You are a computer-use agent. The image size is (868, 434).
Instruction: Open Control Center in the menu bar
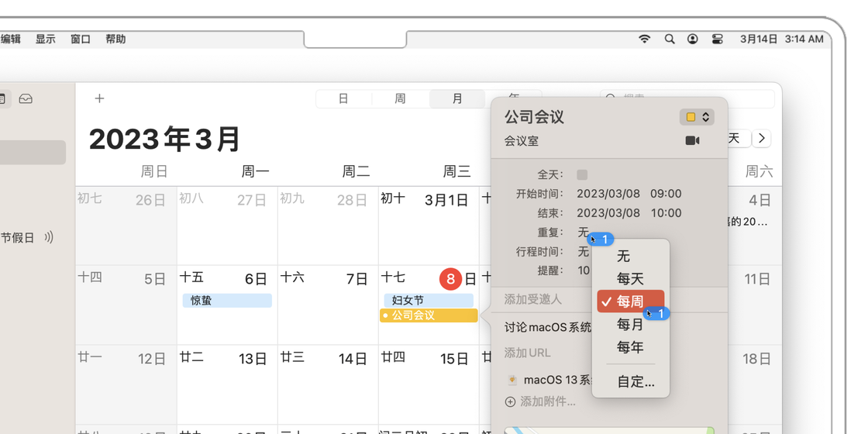(x=717, y=39)
